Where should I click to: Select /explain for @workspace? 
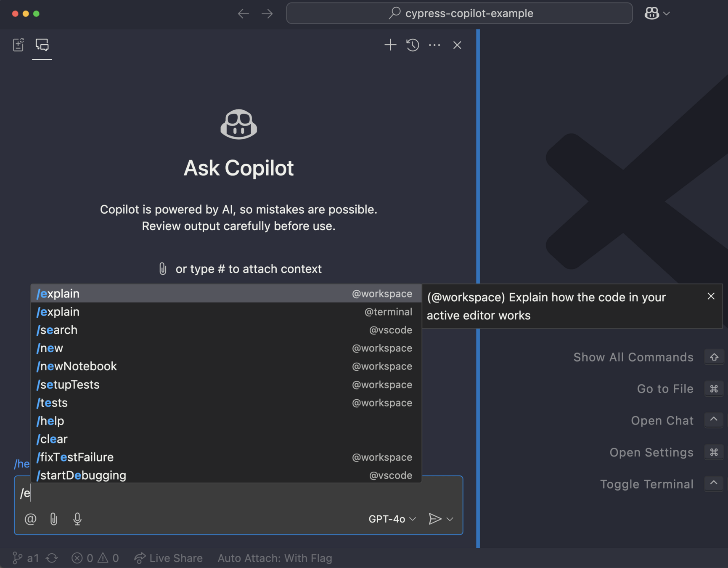pos(226,293)
